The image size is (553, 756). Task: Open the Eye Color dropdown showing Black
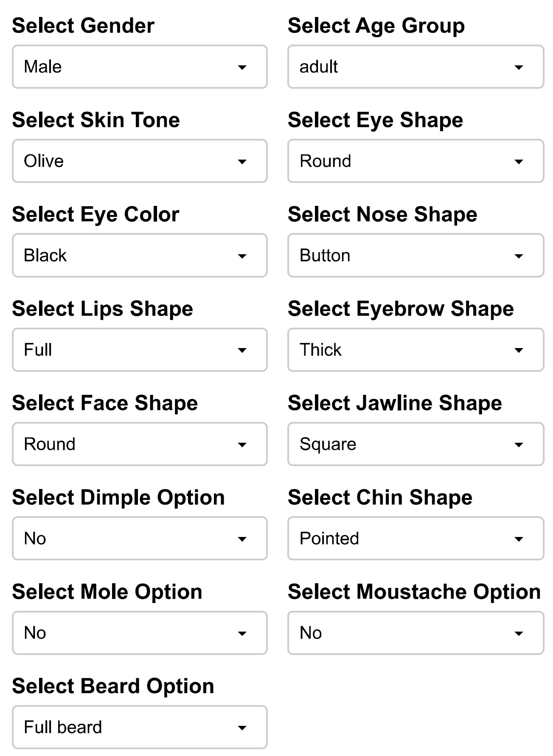(140, 255)
